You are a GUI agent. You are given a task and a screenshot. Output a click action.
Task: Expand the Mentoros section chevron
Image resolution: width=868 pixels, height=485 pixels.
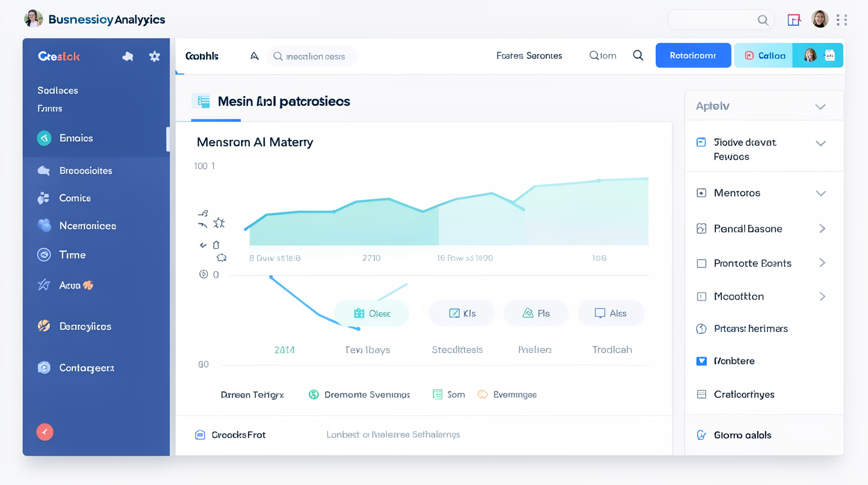click(x=821, y=193)
